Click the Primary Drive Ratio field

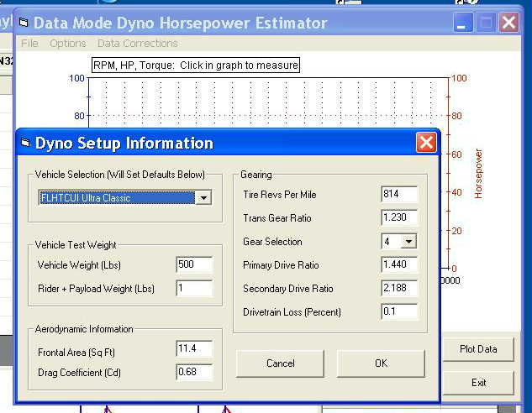pyautogui.click(x=398, y=265)
